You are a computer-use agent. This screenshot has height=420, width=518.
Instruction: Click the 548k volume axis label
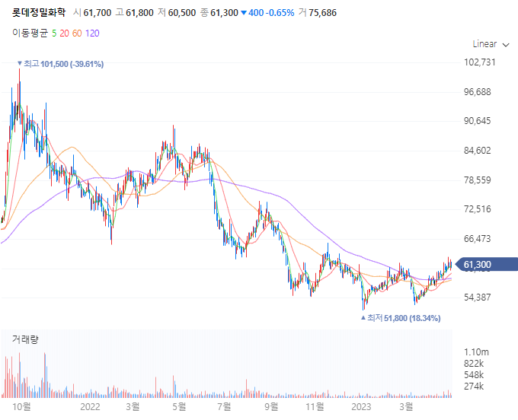click(x=474, y=375)
